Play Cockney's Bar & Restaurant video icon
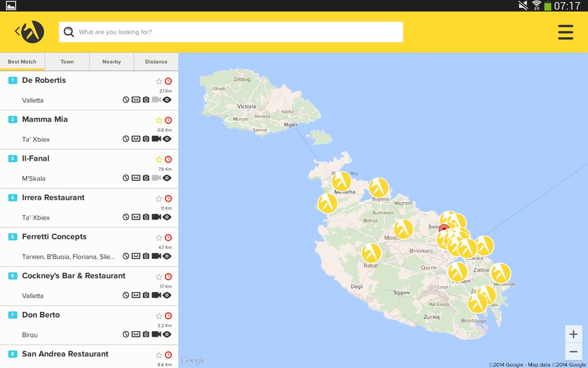The width and height of the screenshot is (588, 368). pyautogui.click(x=156, y=295)
